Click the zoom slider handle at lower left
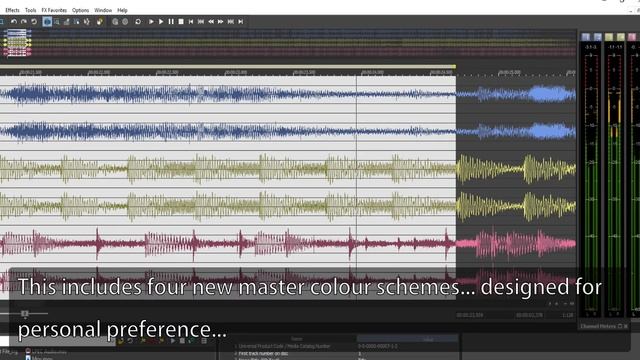Viewport: 640px width, 360px height. click(x=24, y=313)
